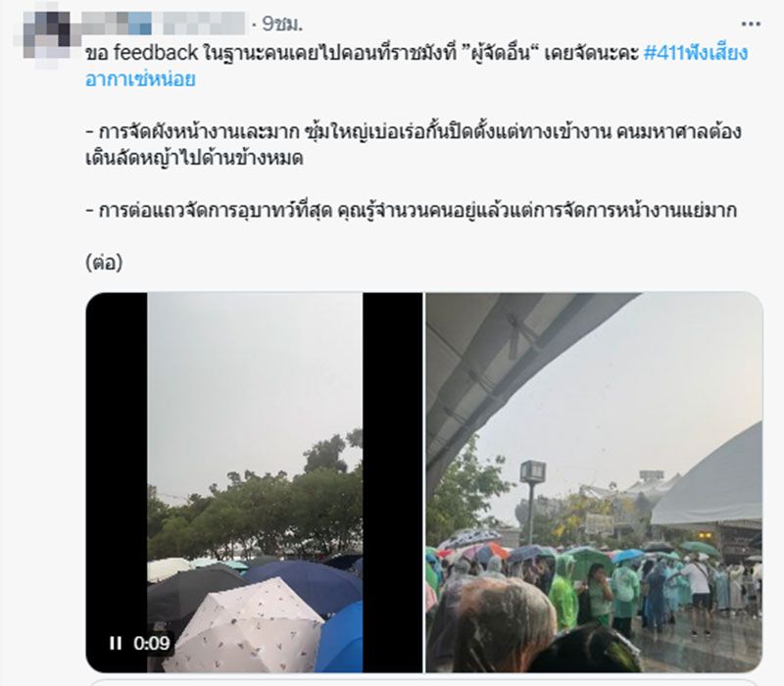Pause the video with the pause icon
The image size is (784, 686).
click(x=116, y=643)
